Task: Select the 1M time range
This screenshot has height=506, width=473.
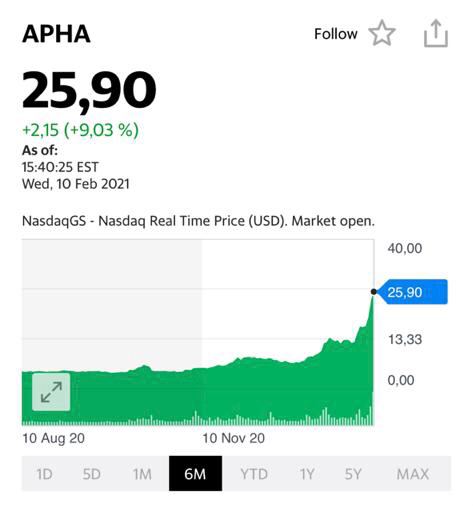Action: (142, 474)
